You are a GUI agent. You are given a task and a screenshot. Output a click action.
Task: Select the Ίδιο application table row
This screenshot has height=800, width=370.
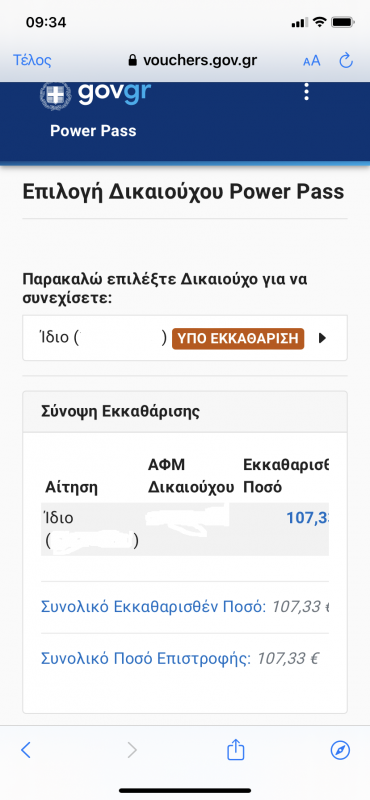(185, 529)
